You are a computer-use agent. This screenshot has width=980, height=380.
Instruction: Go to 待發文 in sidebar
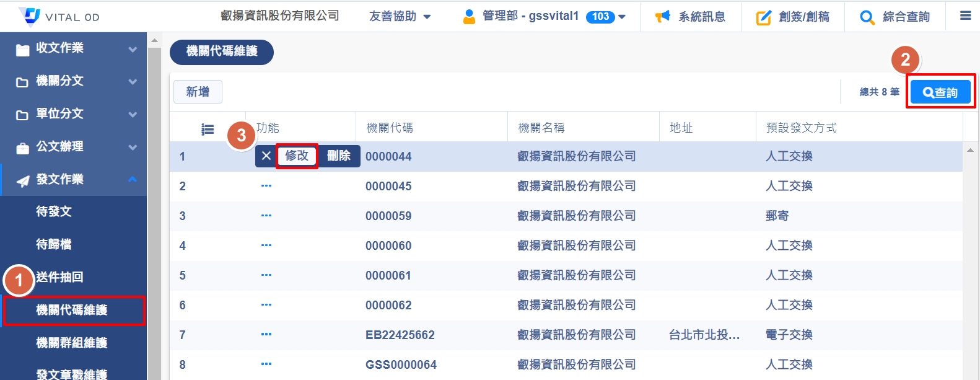click(x=54, y=212)
